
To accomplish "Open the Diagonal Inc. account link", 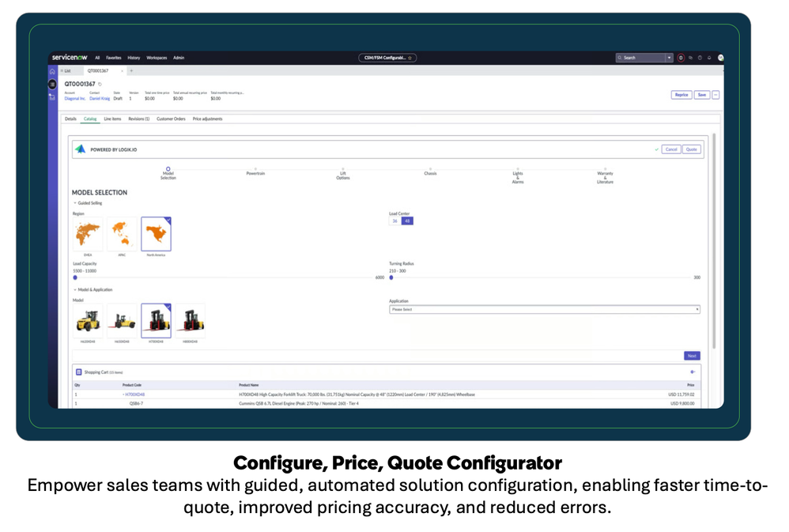I will point(74,96).
